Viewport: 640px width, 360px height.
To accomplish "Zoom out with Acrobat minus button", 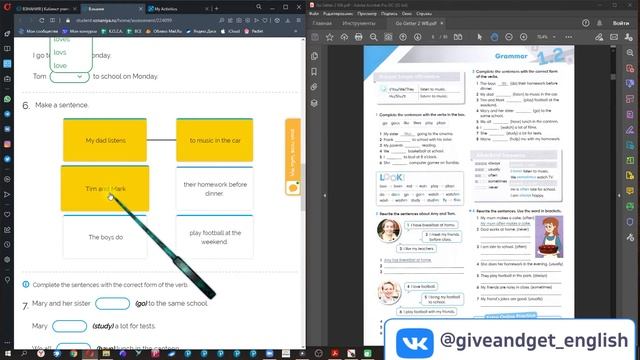I will coord(509,37).
